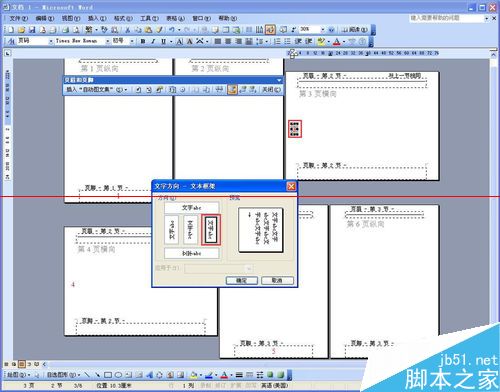Open the font size dropdown showing 初号
This screenshot has width=500, height=392.
pos(132,41)
